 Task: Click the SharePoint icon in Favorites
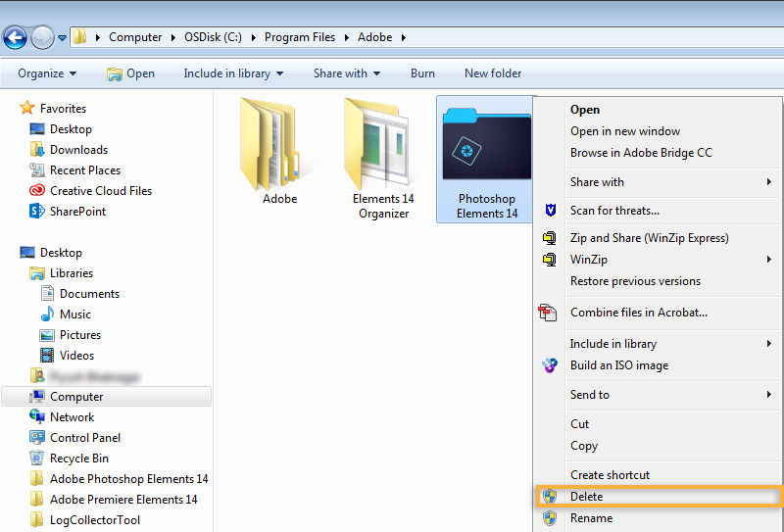(x=37, y=211)
